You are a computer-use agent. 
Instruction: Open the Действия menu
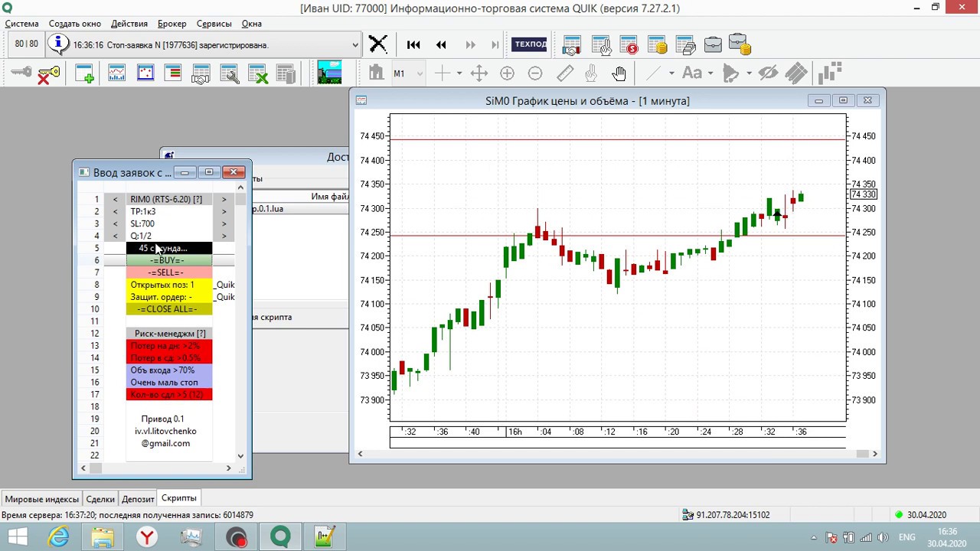coord(129,24)
